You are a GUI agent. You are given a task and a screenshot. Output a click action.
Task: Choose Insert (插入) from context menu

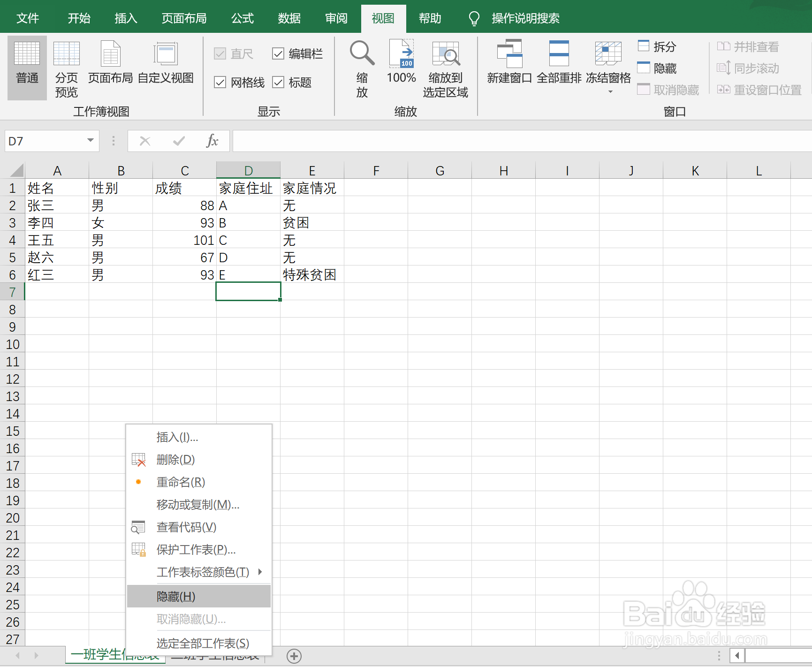pos(199,437)
